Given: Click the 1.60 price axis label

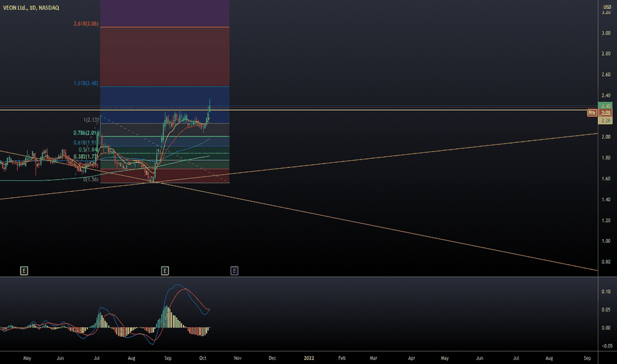Looking at the screenshot, I should pos(606,179).
